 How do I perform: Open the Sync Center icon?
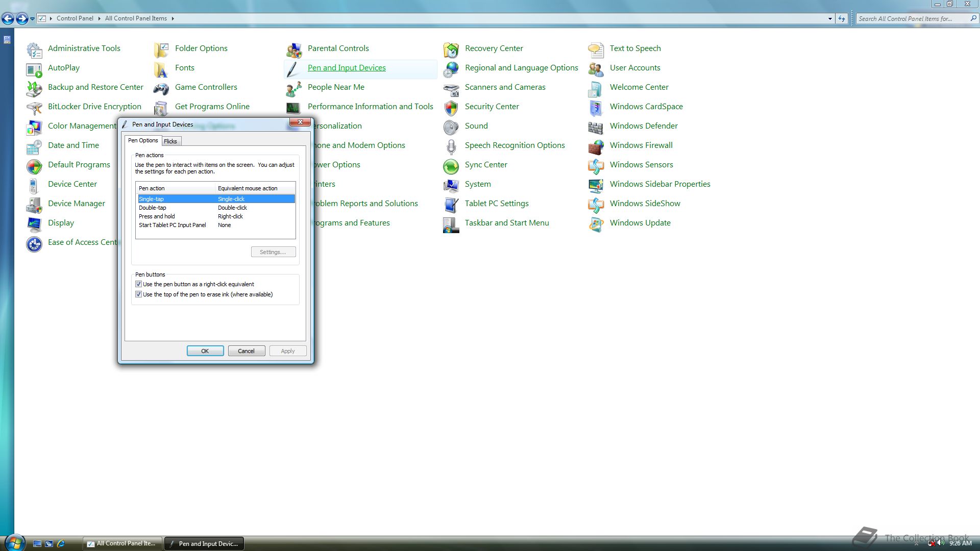click(x=451, y=166)
